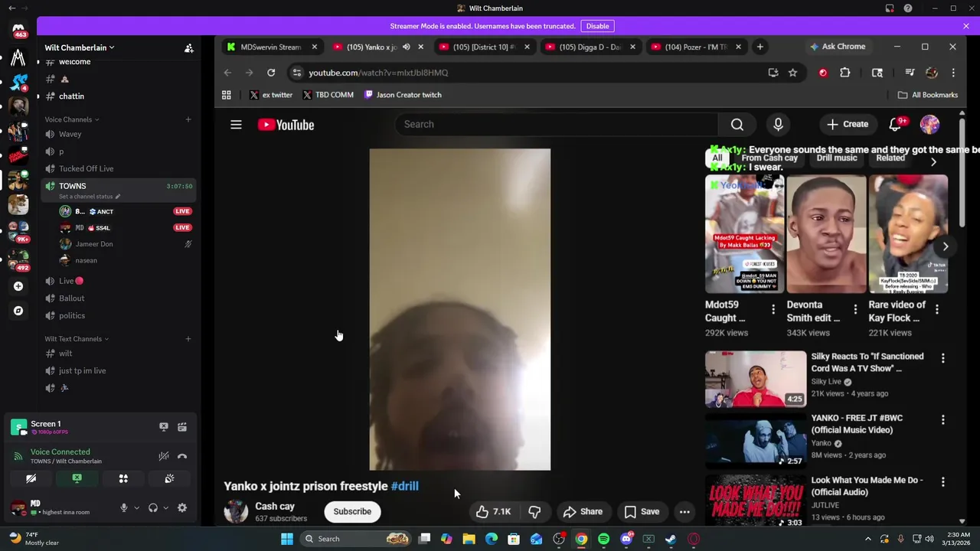The width and height of the screenshot is (980, 551).
Task: Open video more actions ellipsis
Action: pyautogui.click(x=684, y=511)
